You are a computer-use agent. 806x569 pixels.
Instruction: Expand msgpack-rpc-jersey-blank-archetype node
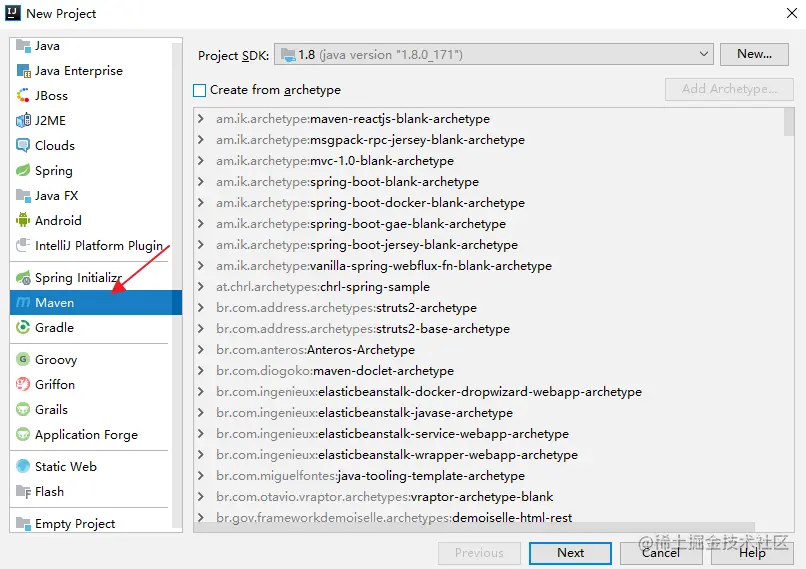201,140
